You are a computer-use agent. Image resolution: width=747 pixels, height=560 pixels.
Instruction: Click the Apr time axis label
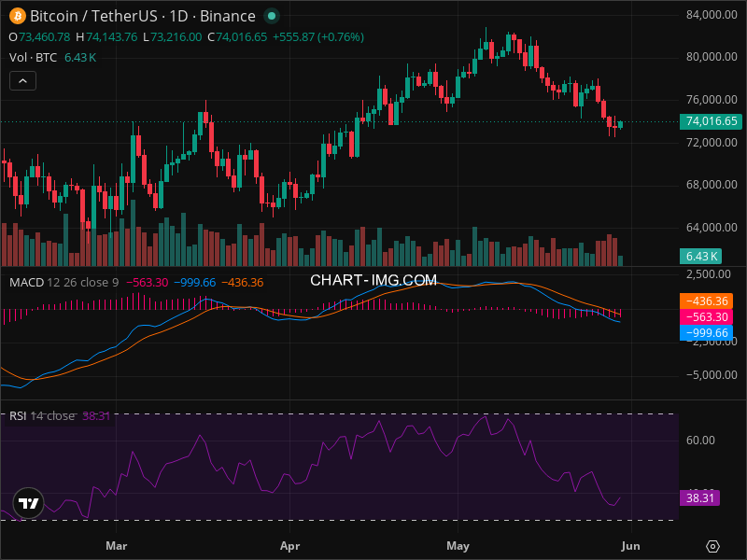coord(289,546)
